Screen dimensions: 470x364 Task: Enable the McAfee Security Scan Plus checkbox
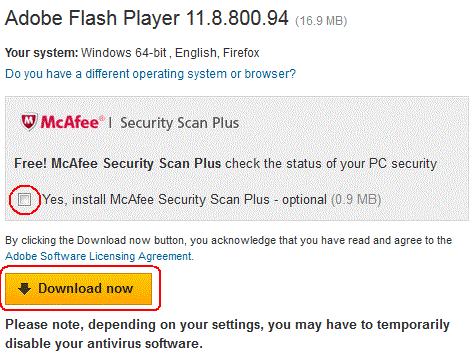coord(24,200)
